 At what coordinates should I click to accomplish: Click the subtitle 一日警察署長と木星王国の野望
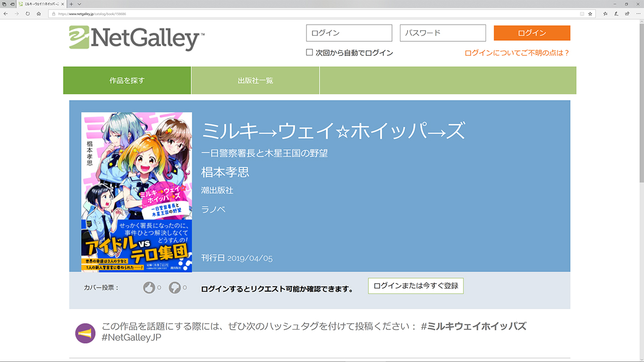click(264, 153)
